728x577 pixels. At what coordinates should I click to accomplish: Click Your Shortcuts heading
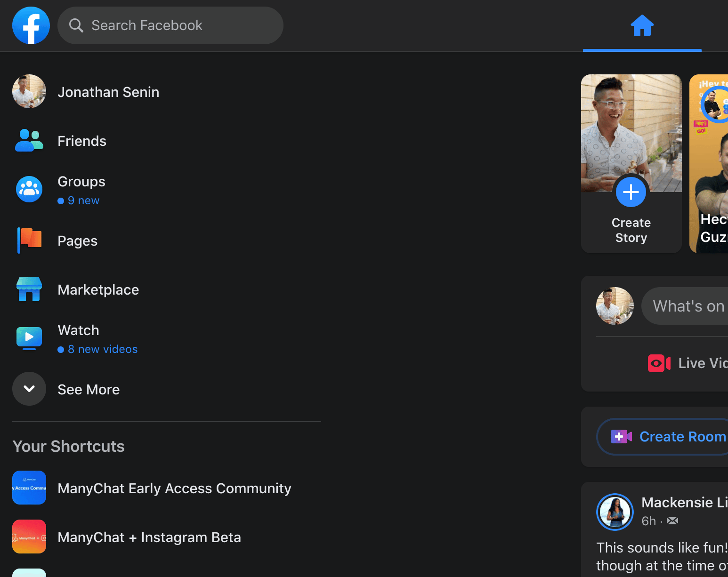pos(69,446)
